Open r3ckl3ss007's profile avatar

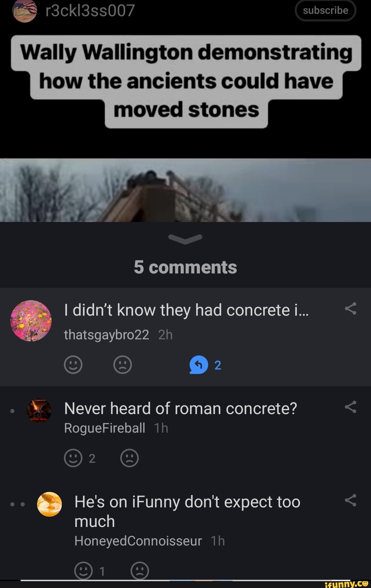[x=25, y=11]
